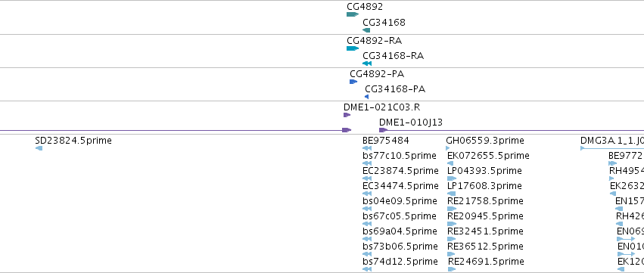Viewport: 644px width, 273px height.
Task: Click the GH06559.3prime EST label
Action: [485, 141]
